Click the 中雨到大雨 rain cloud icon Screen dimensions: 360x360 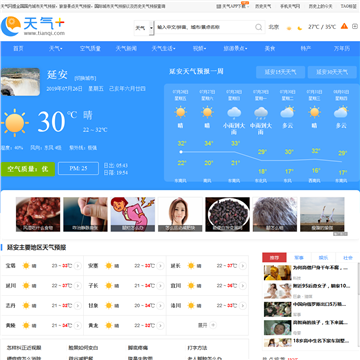pyautogui.click(x=261, y=113)
